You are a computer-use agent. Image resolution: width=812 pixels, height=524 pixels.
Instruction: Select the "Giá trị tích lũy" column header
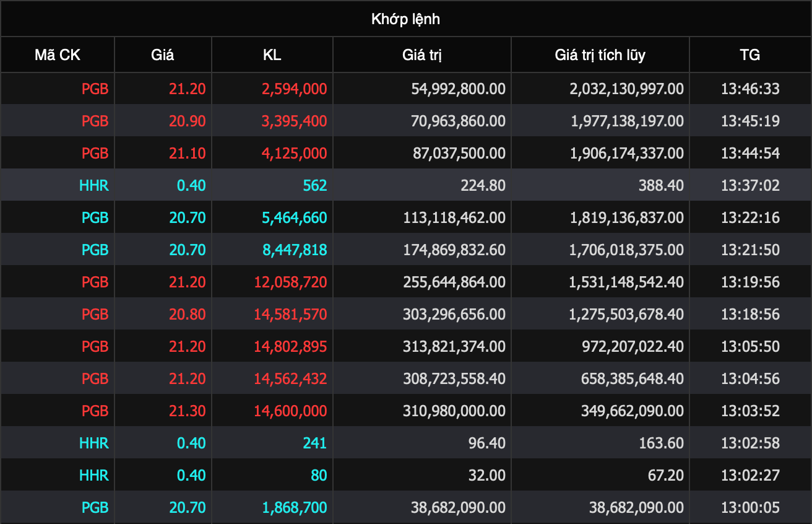[600, 55]
